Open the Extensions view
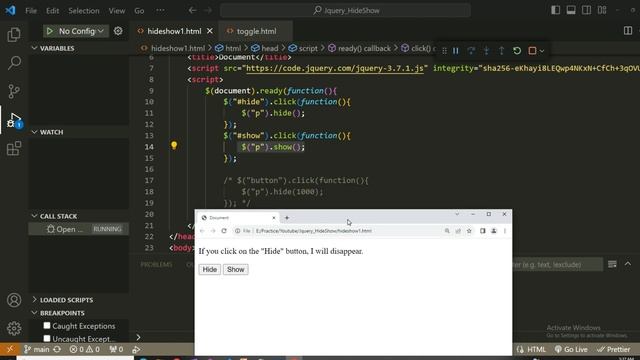The width and height of the screenshot is (640, 360). click(14, 148)
